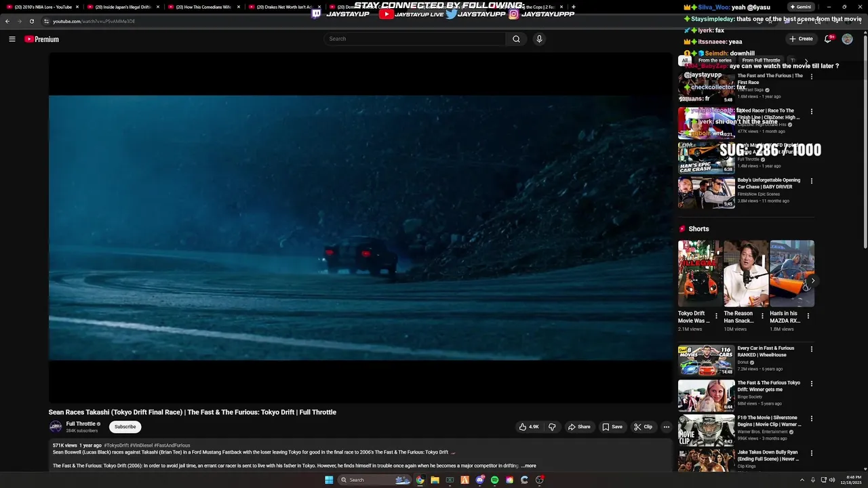Show hidden system tray icons chevron
Viewport: 868px width, 488px height.
tap(802, 480)
